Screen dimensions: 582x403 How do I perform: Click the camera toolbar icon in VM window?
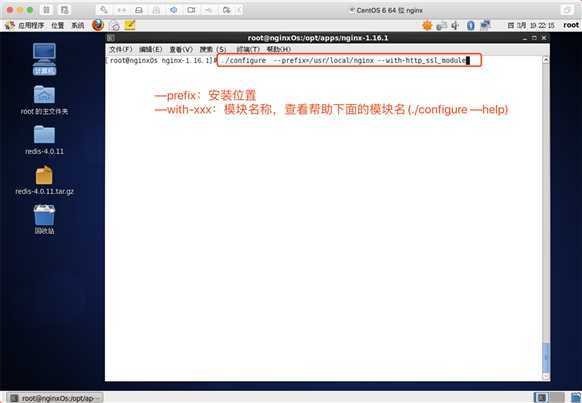[x=191, y=10]
